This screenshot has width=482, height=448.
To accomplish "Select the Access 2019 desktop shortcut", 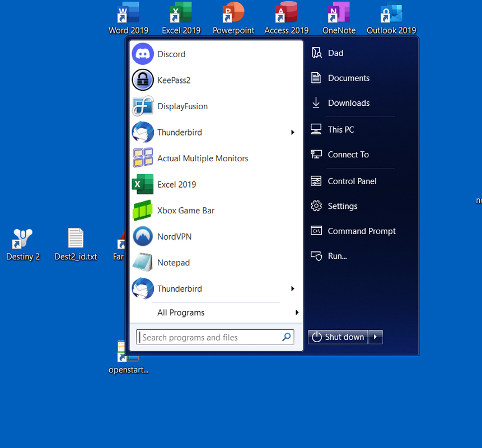I will tap(286, 18).
